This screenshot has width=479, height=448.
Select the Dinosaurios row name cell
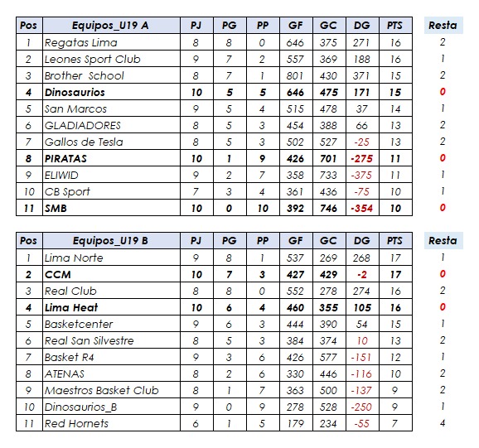[112, 92]
